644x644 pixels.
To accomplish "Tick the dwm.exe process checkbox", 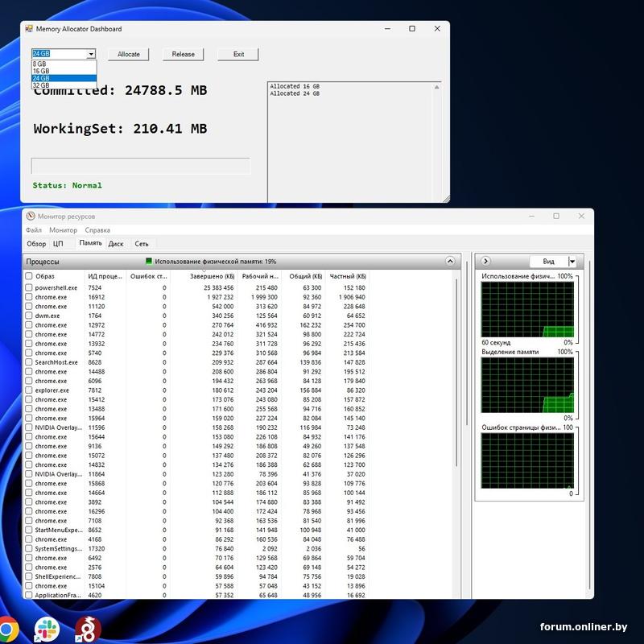I will coord(29,316).
